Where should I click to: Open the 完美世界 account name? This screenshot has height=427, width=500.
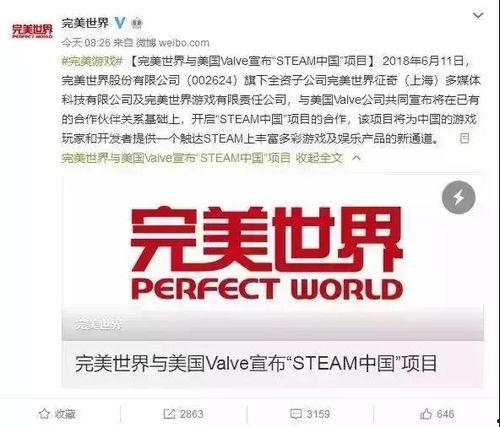[85, 23]
